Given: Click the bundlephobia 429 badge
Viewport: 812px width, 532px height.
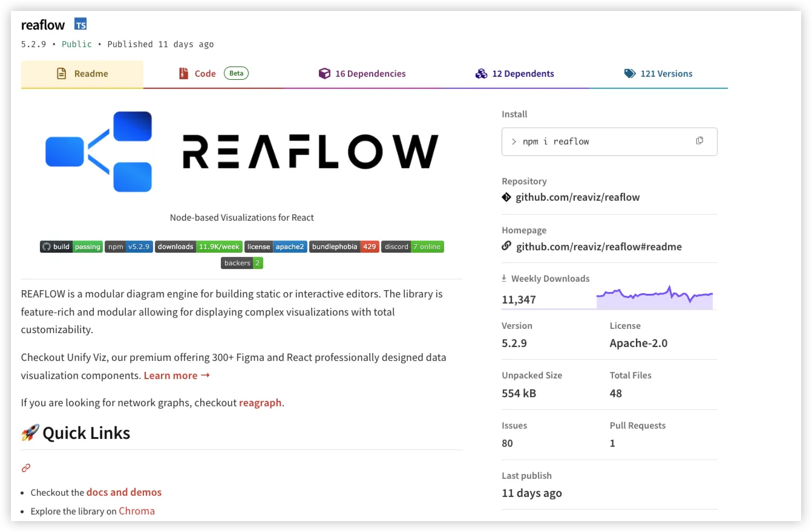Looking at the screenshot, I should pyautogui.click(x=344, y=247).
